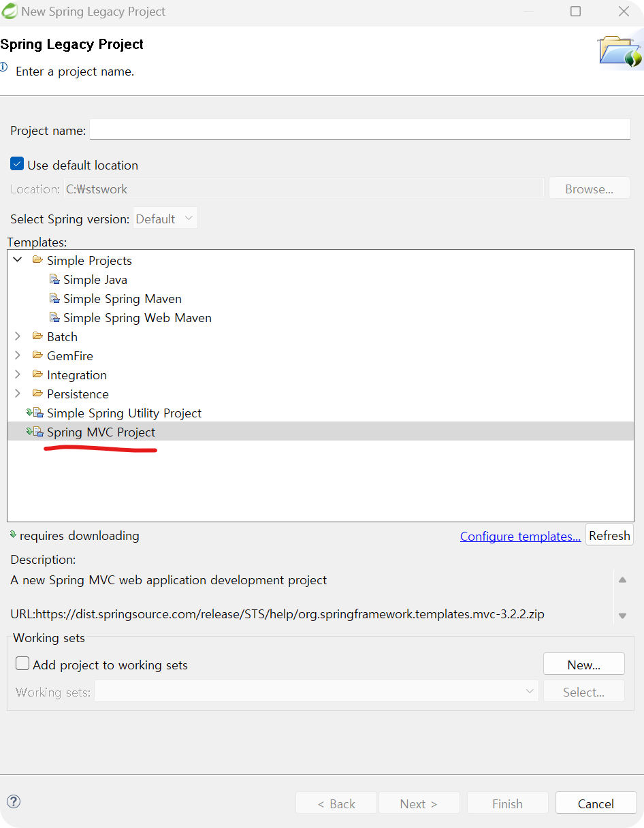Maximize the dialog window
644x828 pixels.
(x=575, y=12)
